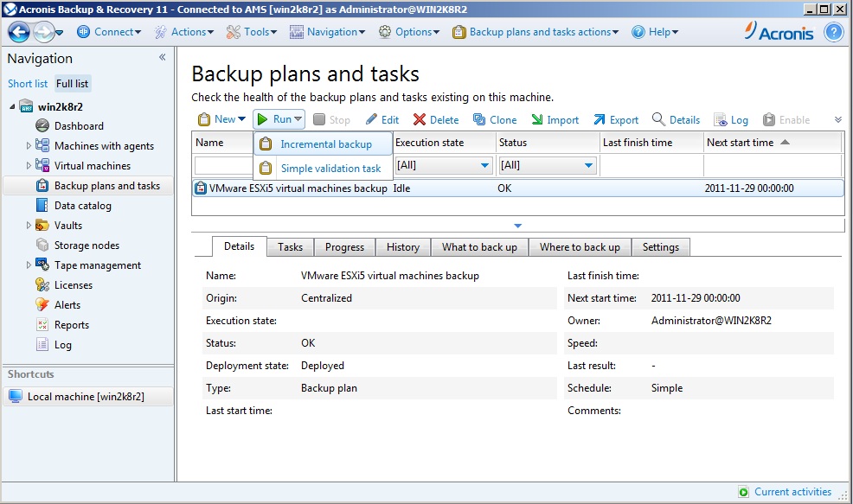Viewport: 853px width, 504px height.
Task: Open Data catalog
Action: click(82, 206)
